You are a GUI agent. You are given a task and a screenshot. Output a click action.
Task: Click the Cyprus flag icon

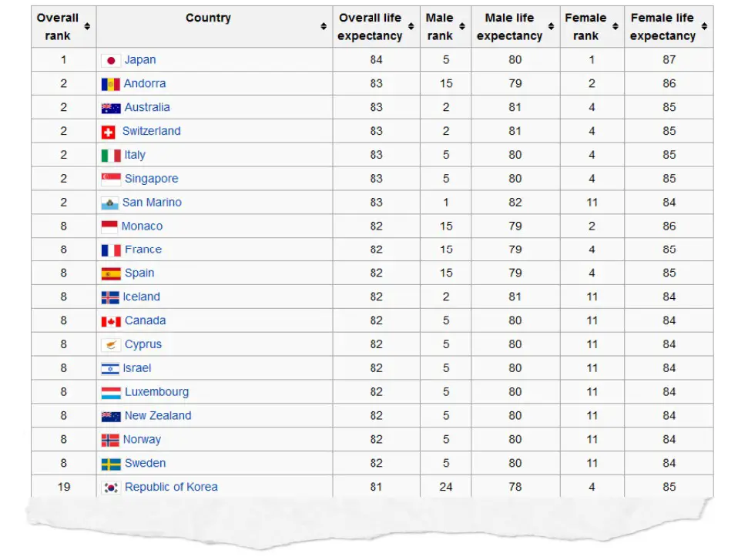pyautogui.click(x=111, y=345)
